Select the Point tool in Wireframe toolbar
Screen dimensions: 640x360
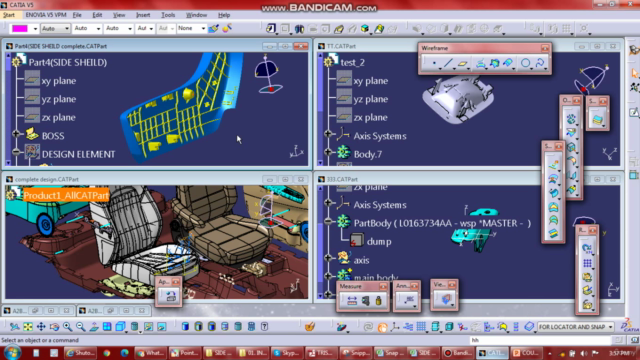[x=434, y=63]
